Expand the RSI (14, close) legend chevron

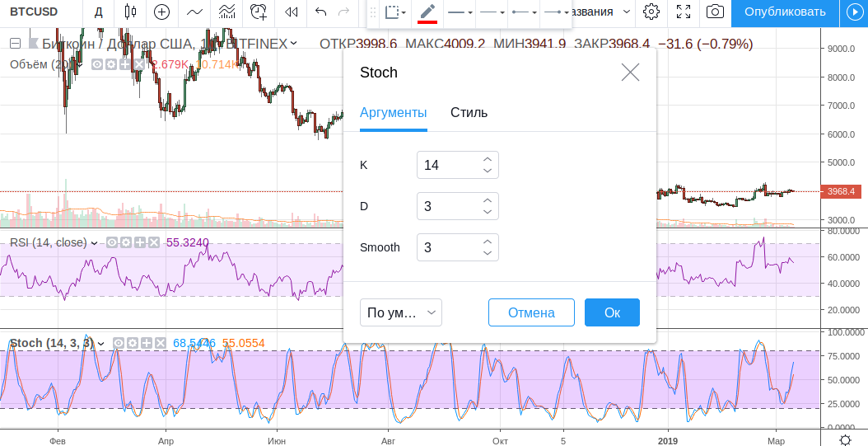pos(94,242)
